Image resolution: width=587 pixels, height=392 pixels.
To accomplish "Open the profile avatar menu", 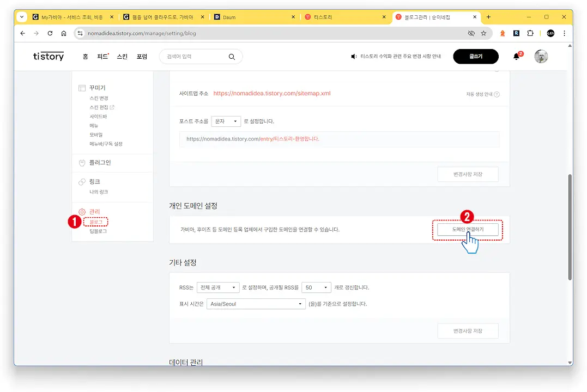I will coord(541,56).
